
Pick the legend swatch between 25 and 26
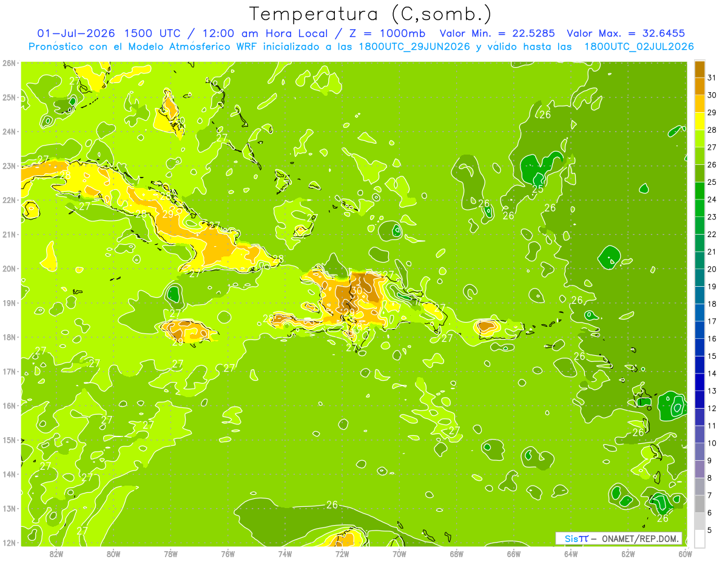[699, 173]
